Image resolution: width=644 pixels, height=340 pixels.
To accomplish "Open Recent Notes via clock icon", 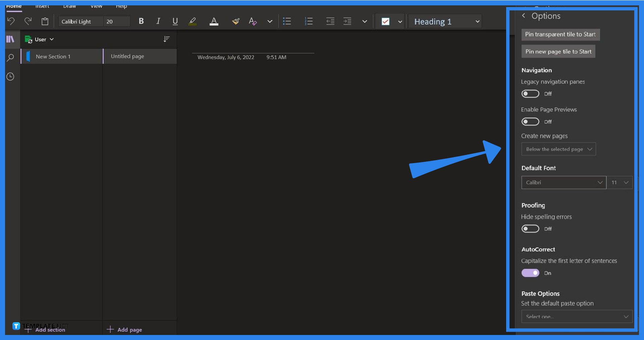I will (10, 77).
